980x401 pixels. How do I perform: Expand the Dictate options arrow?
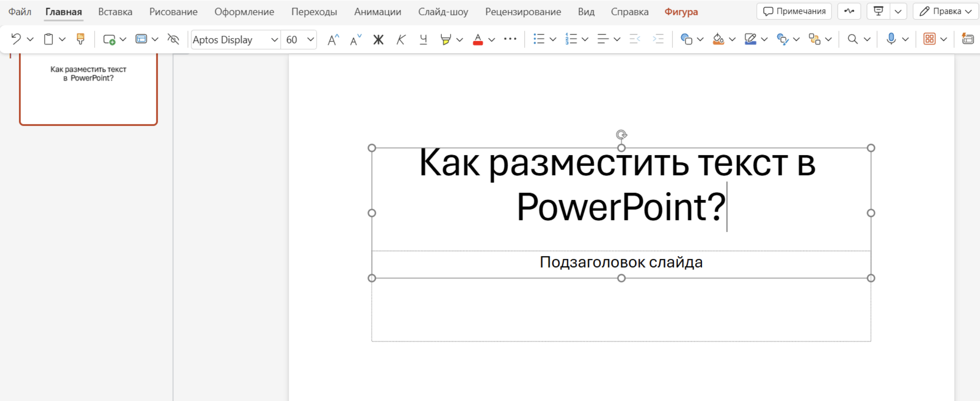click(x=905, y=39)
